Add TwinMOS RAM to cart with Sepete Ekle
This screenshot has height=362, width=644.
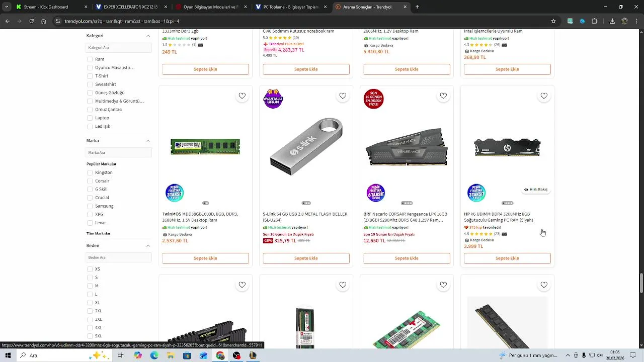(x=205, y=258)
